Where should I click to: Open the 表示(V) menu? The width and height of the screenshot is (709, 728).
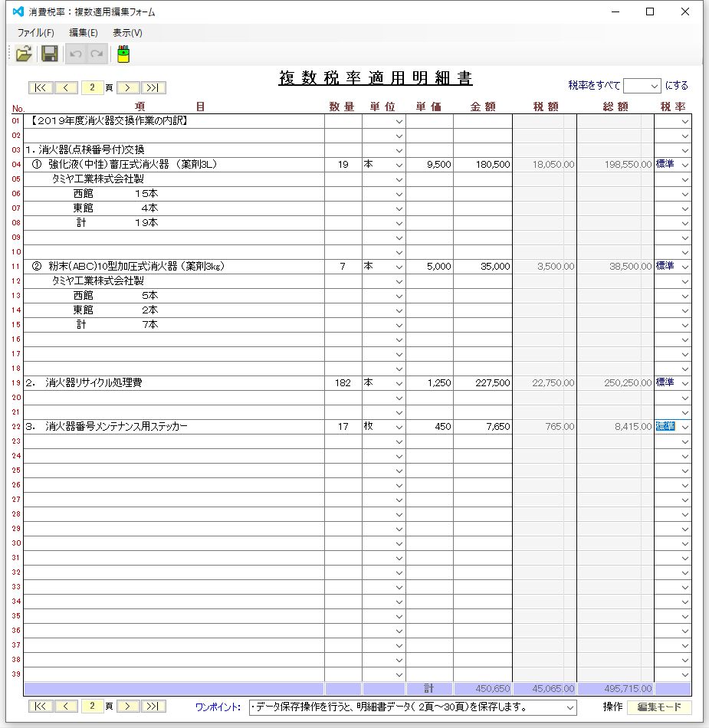pyautogui.click(x=127, y=33)
